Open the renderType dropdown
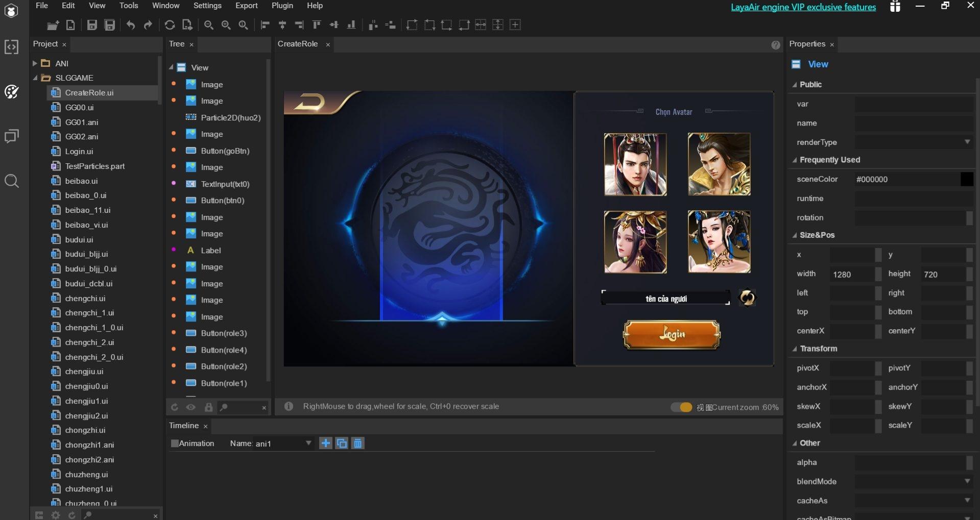This screenshot has height=520, width=980. click(967, 142)
